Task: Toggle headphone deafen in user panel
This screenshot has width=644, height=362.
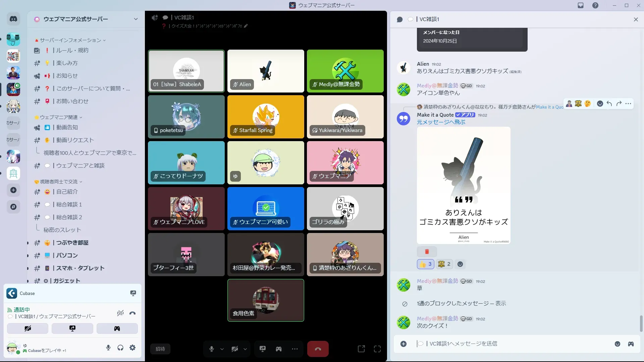Action: 120,348
